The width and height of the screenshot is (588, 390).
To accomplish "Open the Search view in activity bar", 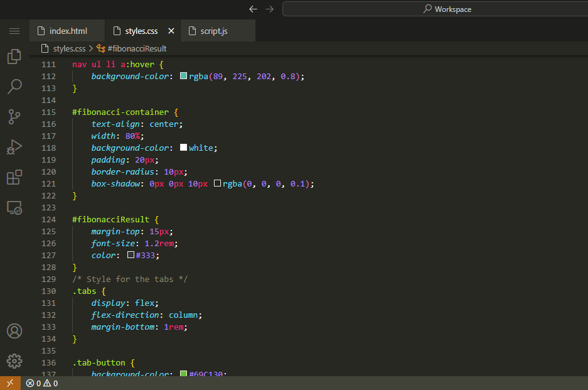I will [14, 86].
